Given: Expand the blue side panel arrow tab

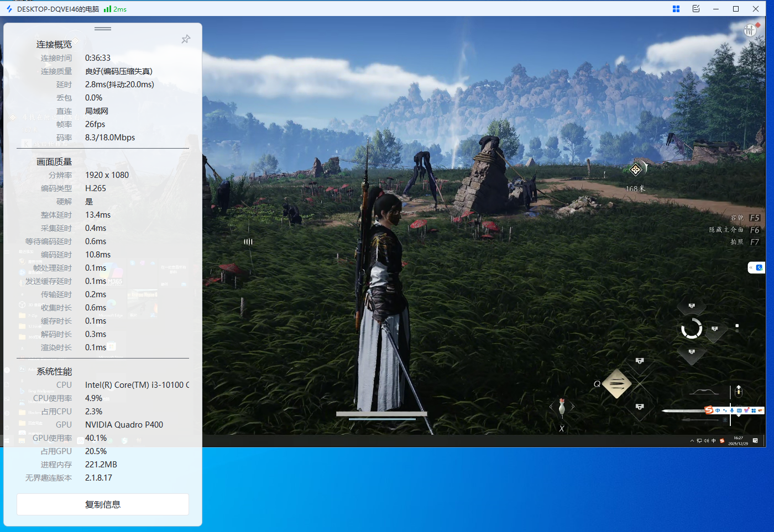Looking at the screenshot, I should (x=756, y=268).
